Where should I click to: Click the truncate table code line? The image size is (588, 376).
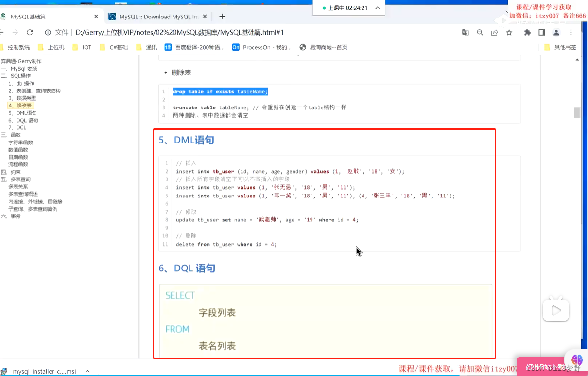pos(259,107)
